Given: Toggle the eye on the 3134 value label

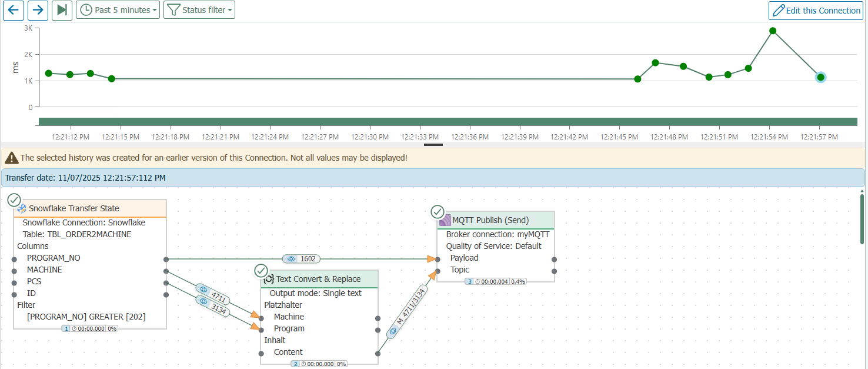Looking at the screenshot, I should tap(203, 301).
